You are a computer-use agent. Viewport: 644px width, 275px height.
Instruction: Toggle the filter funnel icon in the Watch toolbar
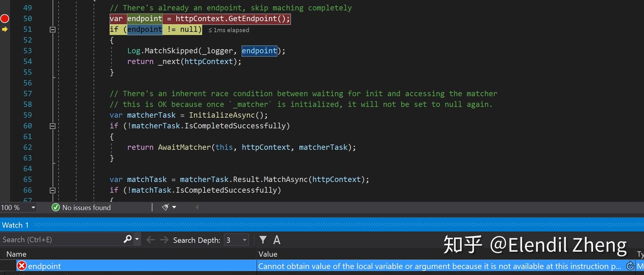[263, 239]
